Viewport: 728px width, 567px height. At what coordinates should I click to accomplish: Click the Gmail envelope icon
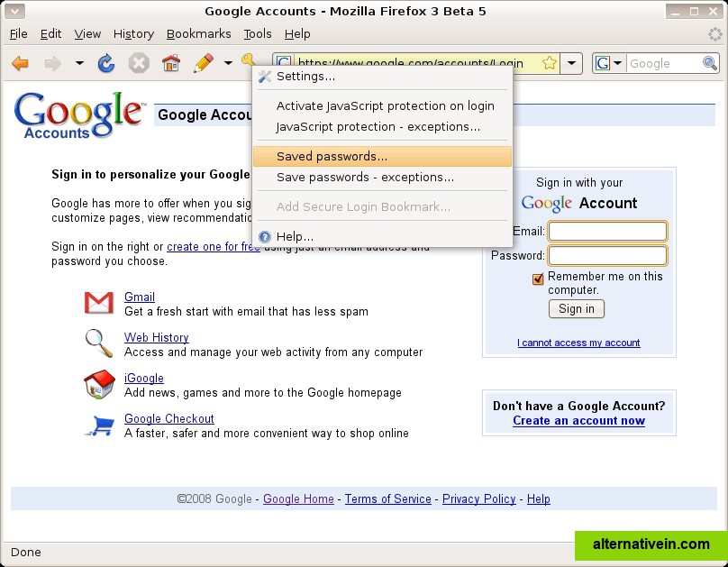(98, 303)
